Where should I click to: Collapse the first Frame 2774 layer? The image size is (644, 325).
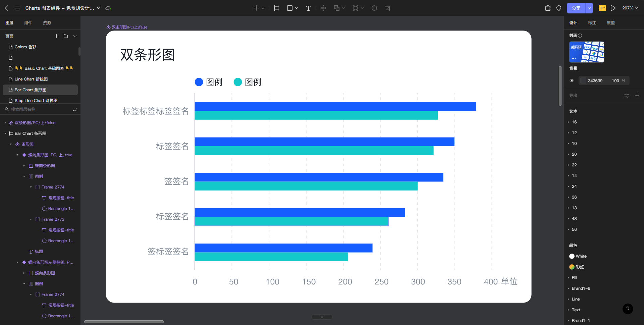click(31, 187)
